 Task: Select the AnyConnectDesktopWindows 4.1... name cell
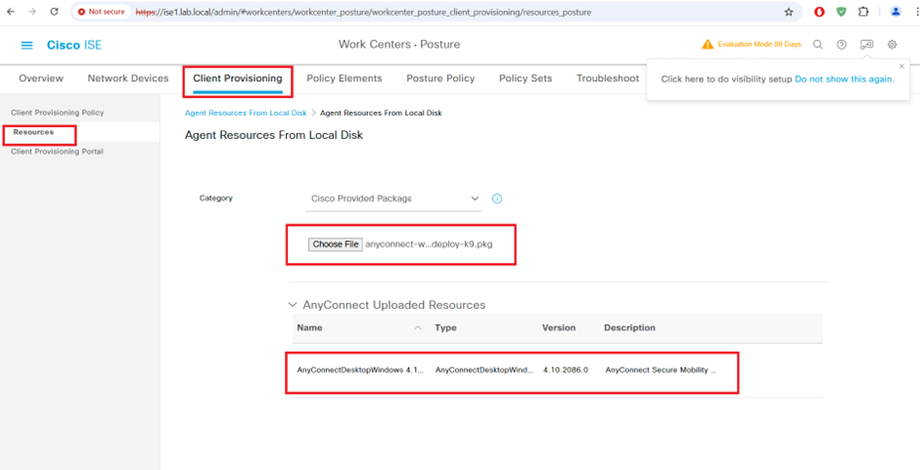(x=360, y=370)
